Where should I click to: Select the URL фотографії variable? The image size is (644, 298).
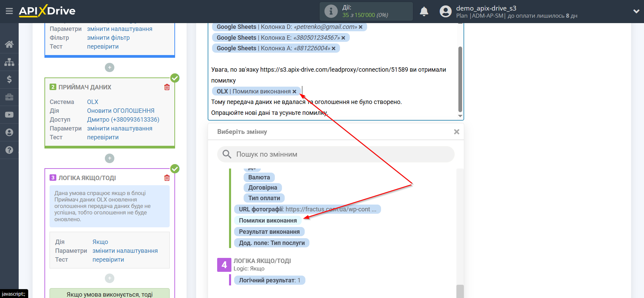pos(307,209)
